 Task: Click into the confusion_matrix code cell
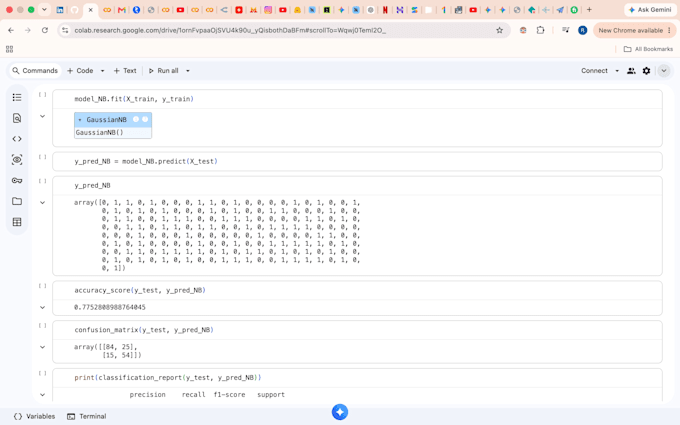click(357, 330)
